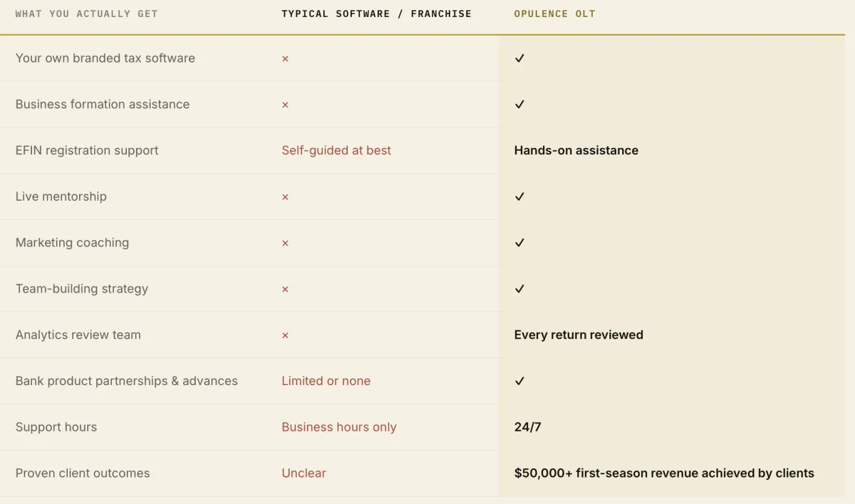Click the checkmark for Team-building strategy
The width and height of the screenshot is (855, 504).
(519, 289)
